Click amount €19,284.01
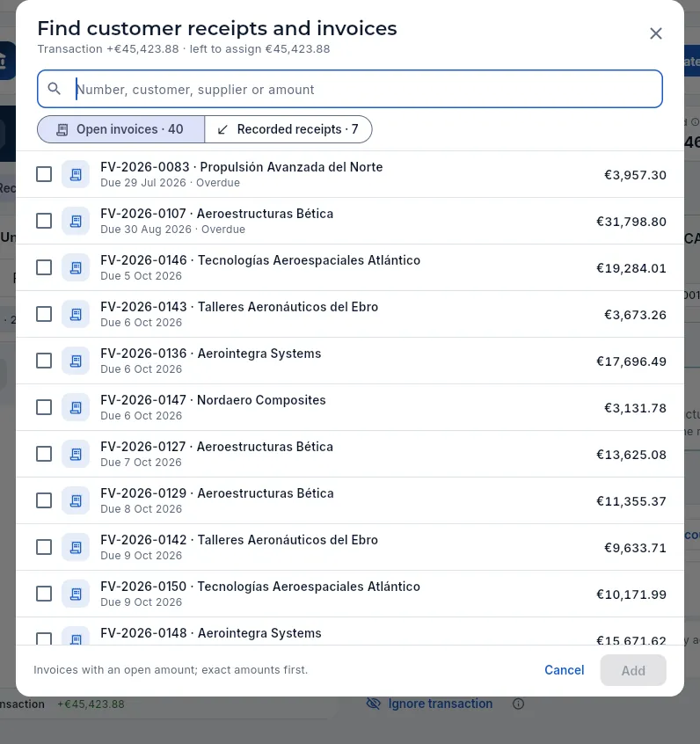 point(631,268)
